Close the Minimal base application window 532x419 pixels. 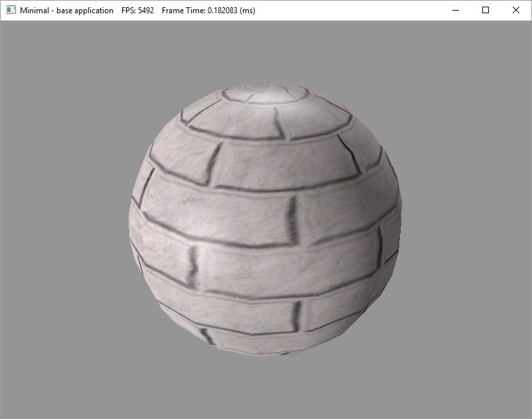point(516,11)
